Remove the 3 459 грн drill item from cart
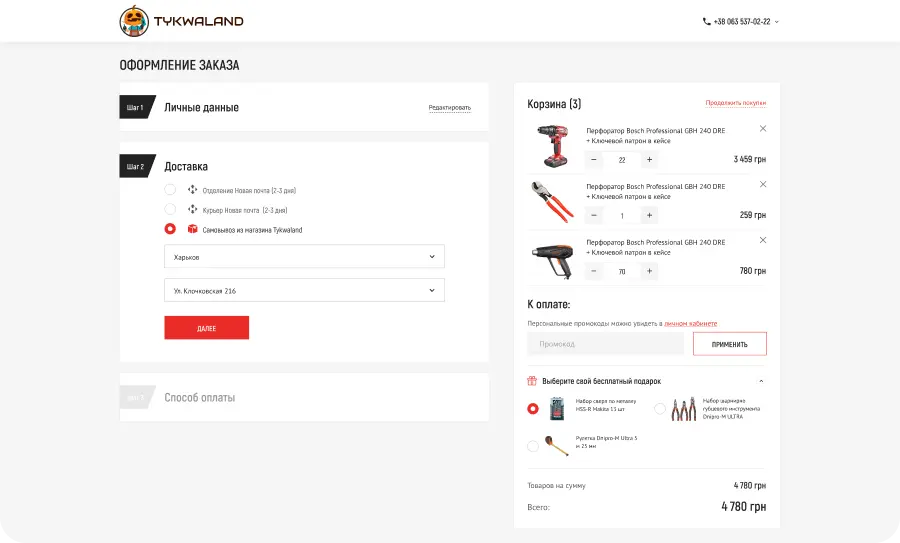This screenshot has width=900, height=543. click(x=763, y=129)
